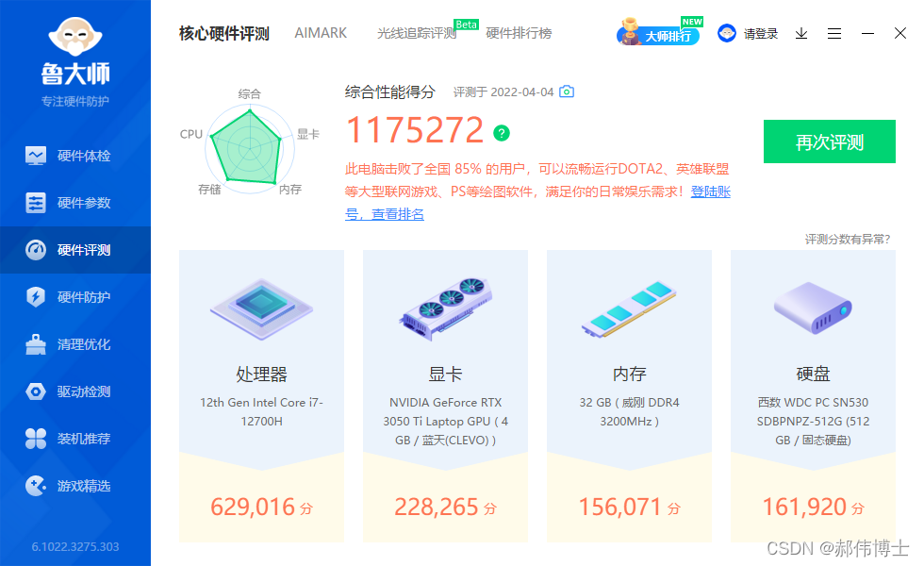Click the blue user avatar icon

coord(727,33)
